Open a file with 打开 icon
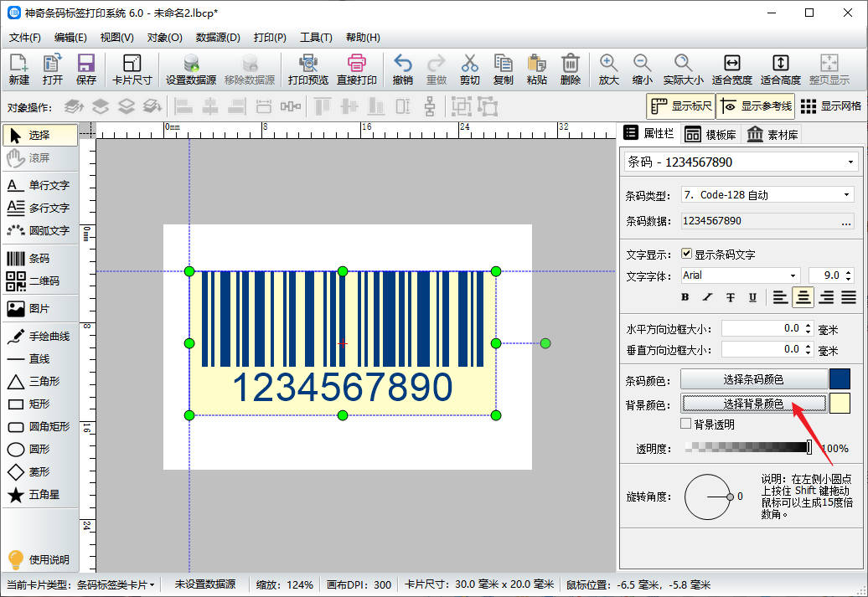This screenshot has height=597, width=868. 53,69
